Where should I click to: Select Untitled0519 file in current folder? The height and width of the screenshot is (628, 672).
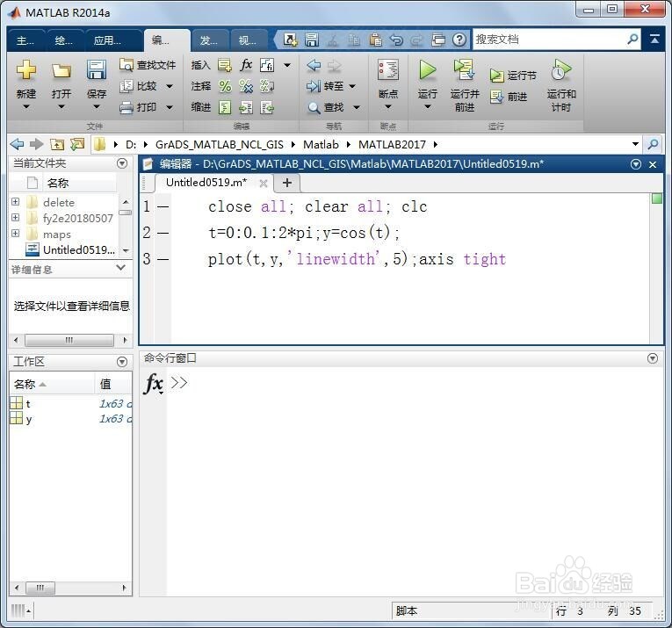coord(70,249)
